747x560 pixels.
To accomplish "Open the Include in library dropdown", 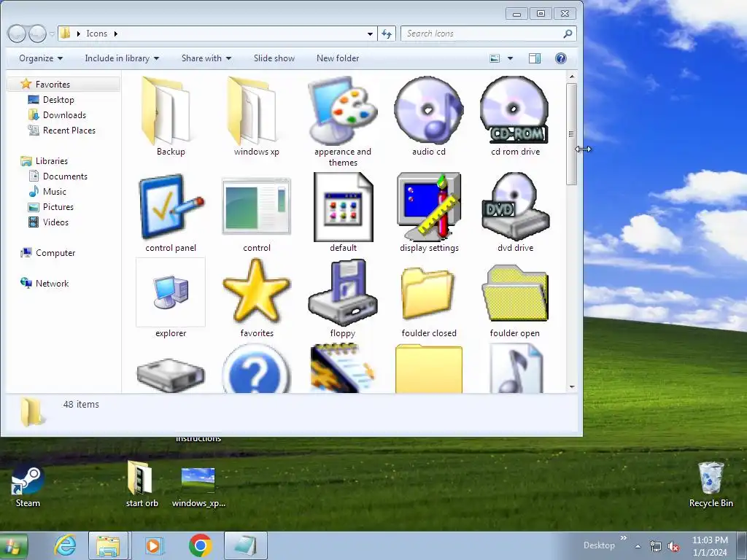I will click(122, 58).
